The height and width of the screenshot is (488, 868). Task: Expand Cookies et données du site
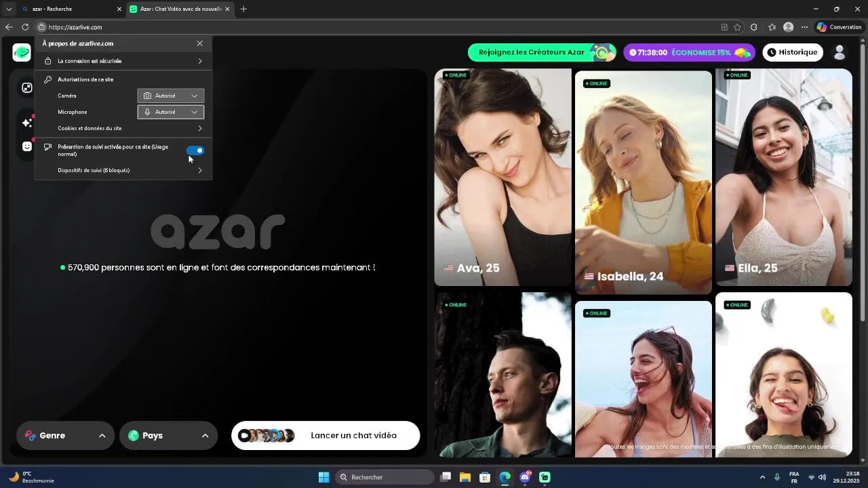[x=123, y=128]
